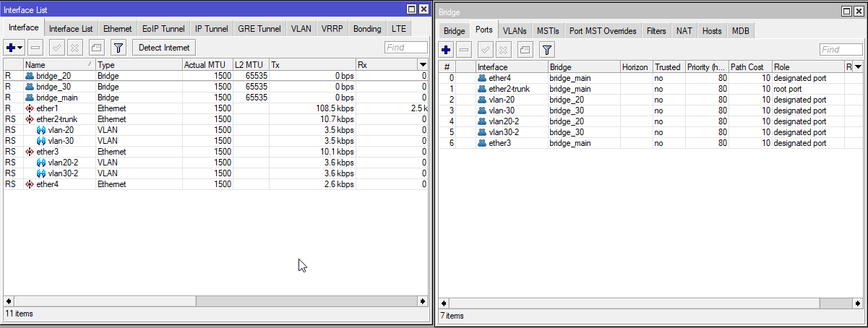
Task: Open the Port MST Overrides tab
Action: (x=603, y=31)
